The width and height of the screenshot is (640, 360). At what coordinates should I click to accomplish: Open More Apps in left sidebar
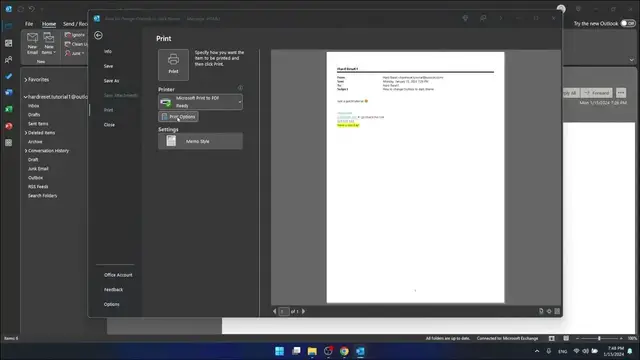coord(9,142)
